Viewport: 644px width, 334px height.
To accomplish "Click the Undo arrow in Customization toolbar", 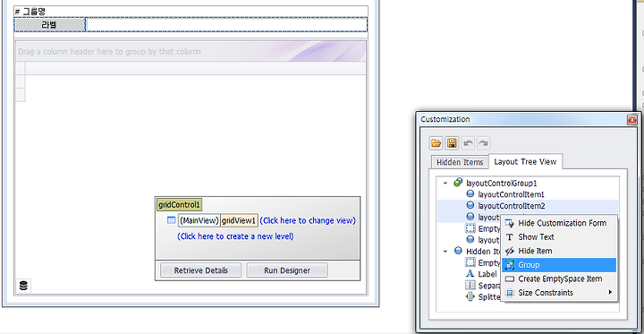I will [x=468, y=143].
